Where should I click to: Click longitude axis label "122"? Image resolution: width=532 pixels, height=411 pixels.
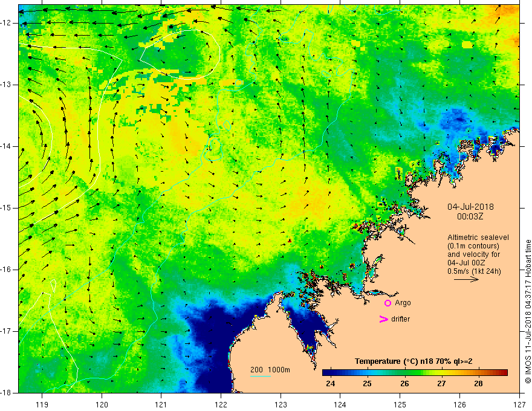pos(221,404)
